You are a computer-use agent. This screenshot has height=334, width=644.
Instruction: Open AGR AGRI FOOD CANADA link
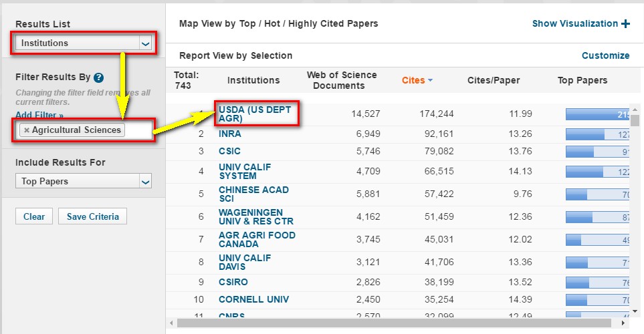[257, 240]
